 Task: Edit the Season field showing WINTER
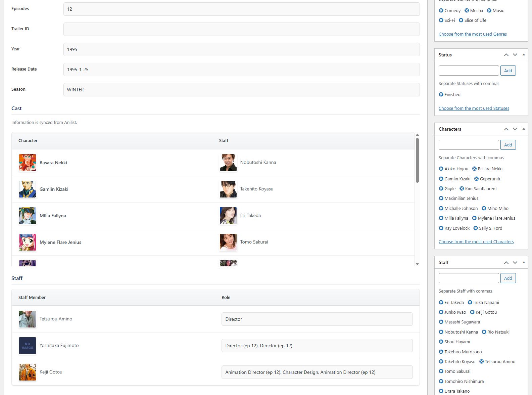tap(241, 90)
